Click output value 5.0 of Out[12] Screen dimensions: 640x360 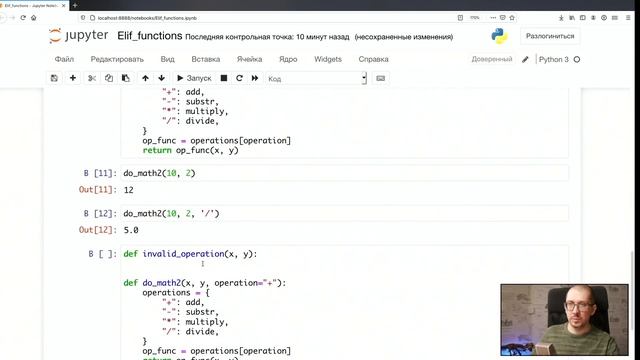point(131,230)
